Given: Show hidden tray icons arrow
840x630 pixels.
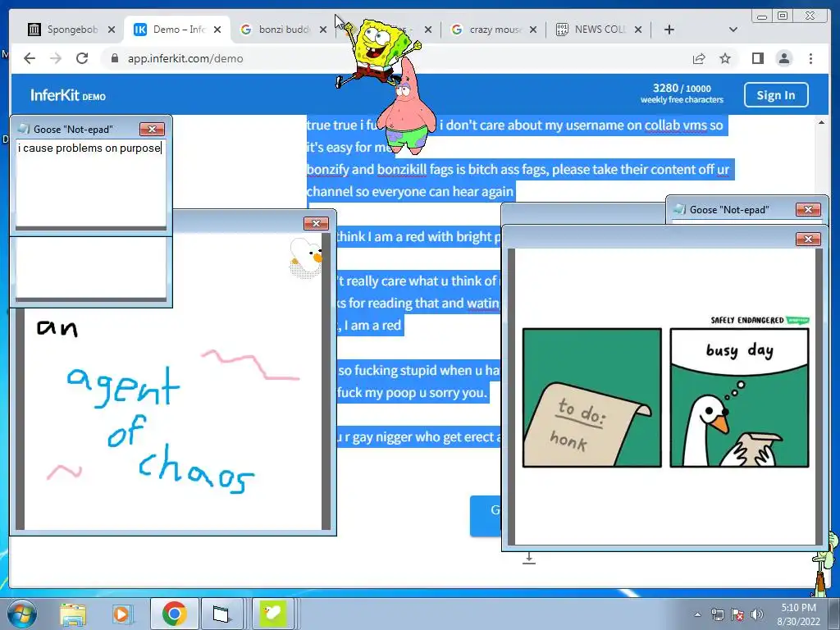Looking at the screenshot, I should (697, 614).
